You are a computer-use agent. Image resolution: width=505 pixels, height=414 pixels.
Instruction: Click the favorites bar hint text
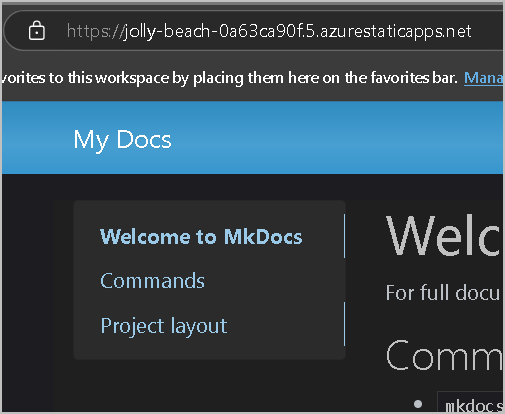point(230,78)
